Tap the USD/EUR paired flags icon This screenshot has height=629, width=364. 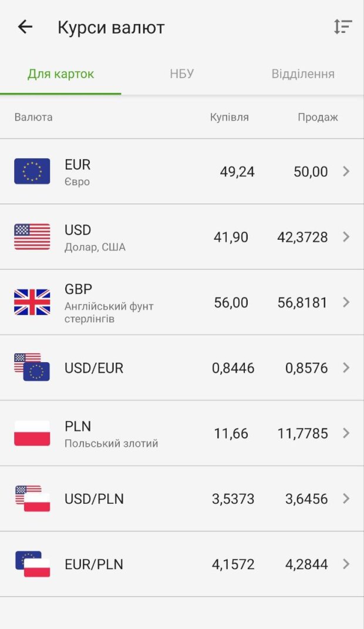click(32, 367)
